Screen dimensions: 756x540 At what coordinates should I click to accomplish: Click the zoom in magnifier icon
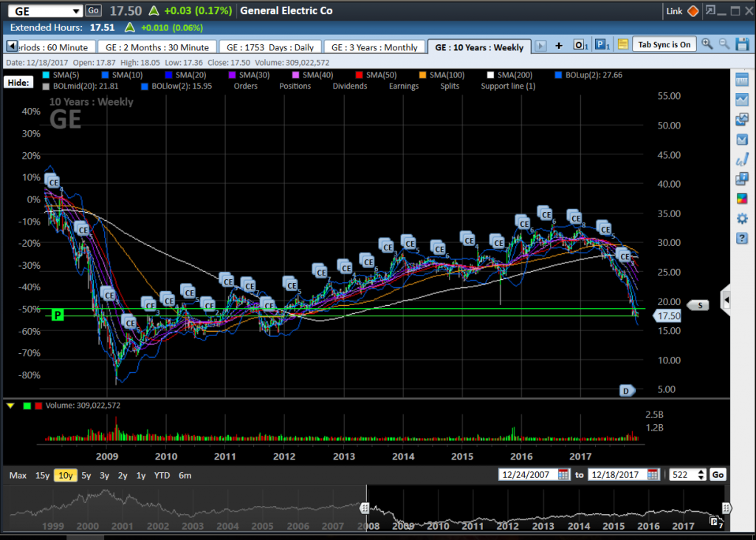tap(707, 44)
